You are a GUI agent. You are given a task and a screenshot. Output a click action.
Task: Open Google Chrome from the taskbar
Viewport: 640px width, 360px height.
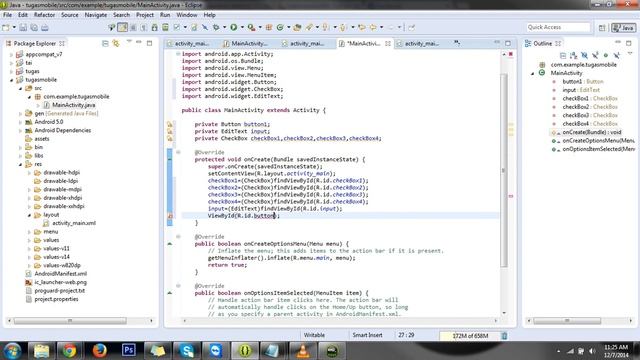pos(69,350)
